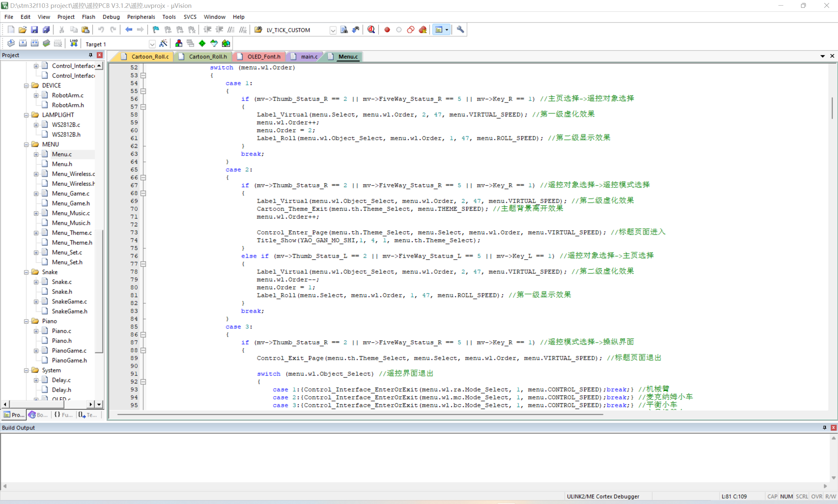Select RobotArm.h in project tree
This screenshot has height=504, width=838.
tap(68, 105)
